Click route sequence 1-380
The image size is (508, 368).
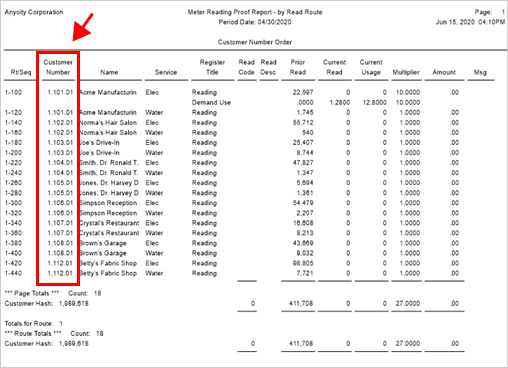(13, 243)
